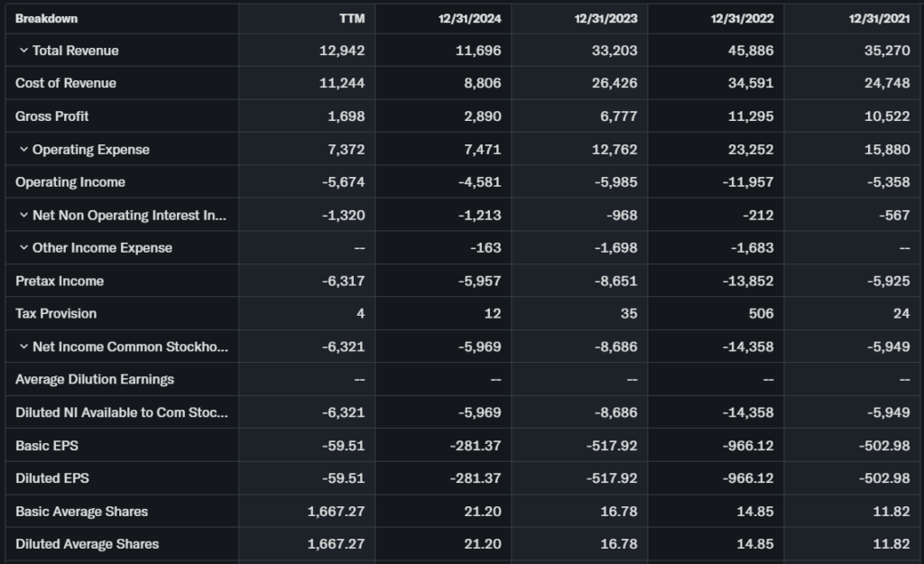Click the Average Dilution Earnings label
This screenshot has height=564, width=924.
[x=95, y=380]
